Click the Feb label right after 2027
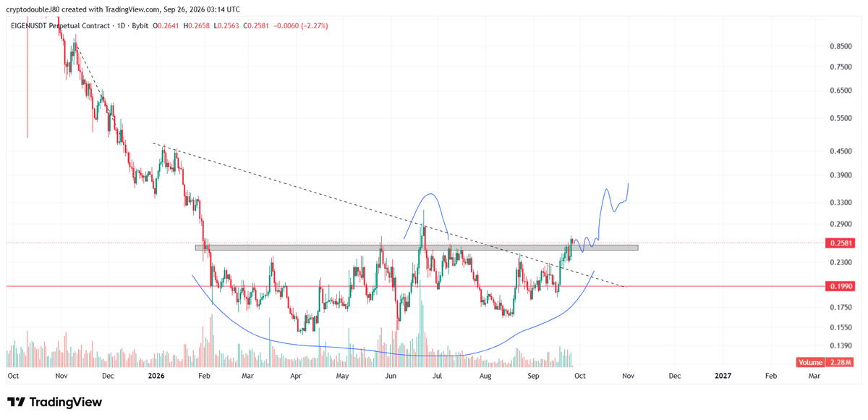The height and width of the screenshot is (420, 868). [771, 377]
